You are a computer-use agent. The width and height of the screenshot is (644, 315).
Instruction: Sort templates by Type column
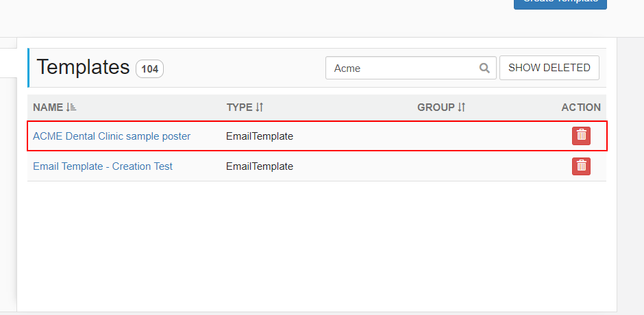click(x=245, y=108)
